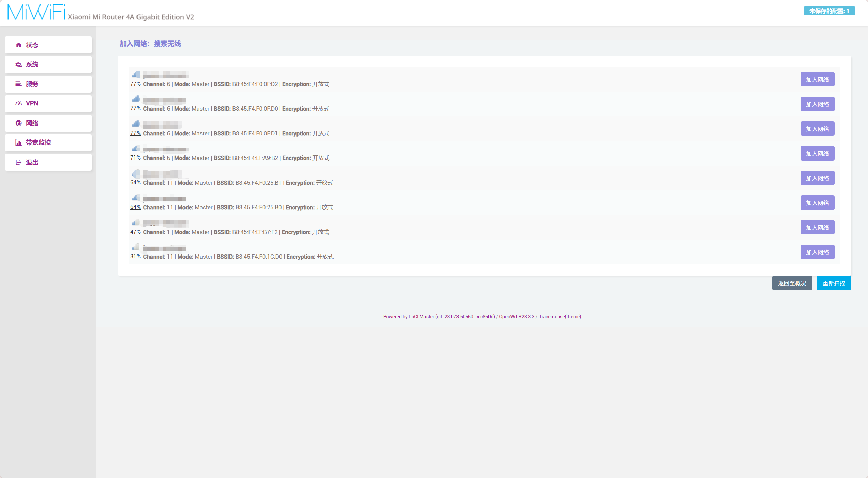
Task: Expand the 服务 menu section
Action: click(48, 84)
